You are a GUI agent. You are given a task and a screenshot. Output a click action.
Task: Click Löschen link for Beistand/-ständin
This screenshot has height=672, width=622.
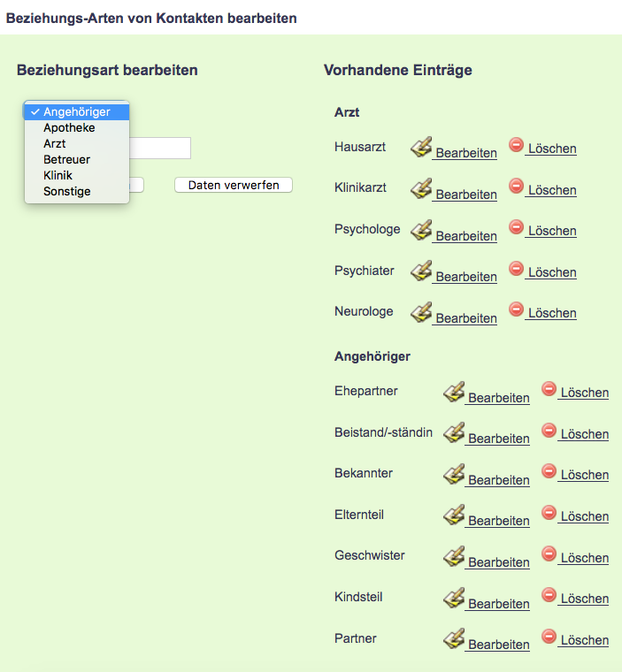[584, 434]
